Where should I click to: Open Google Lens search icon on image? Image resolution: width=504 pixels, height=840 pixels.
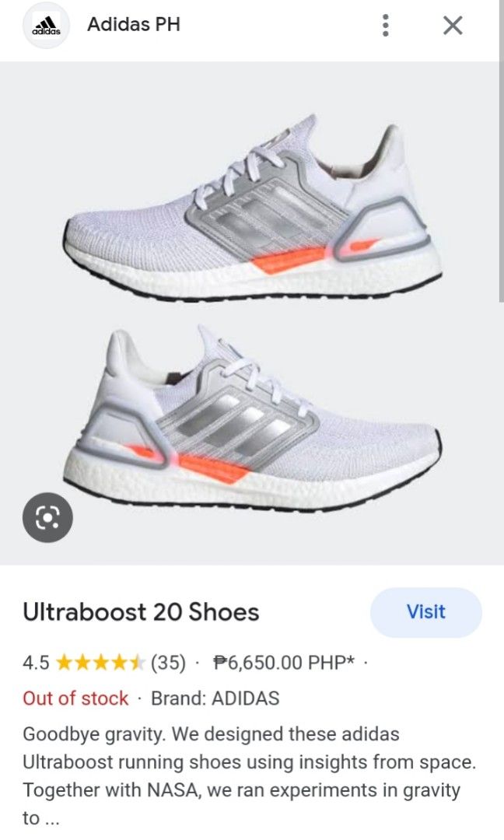pyautogui.click(x=47, y=517)
